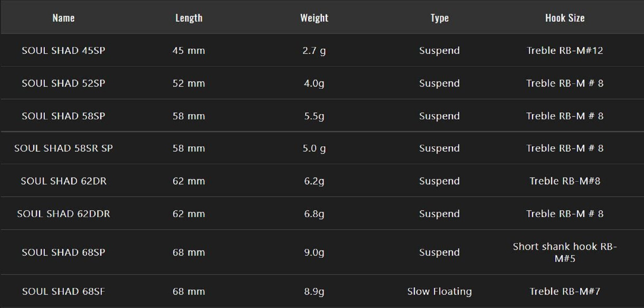The image size is (644, 308).
Task: Select the SOUL SHAD 58SR SP name cell
Action: (x=63, y=148)
